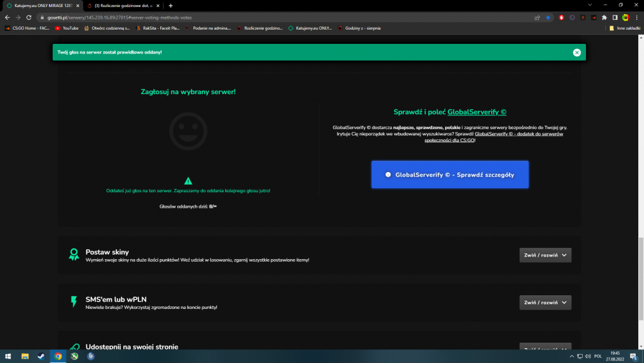Open the Godziny z - sierpnia bookmark
644x363 pixels.
click(x=359, y=28)
